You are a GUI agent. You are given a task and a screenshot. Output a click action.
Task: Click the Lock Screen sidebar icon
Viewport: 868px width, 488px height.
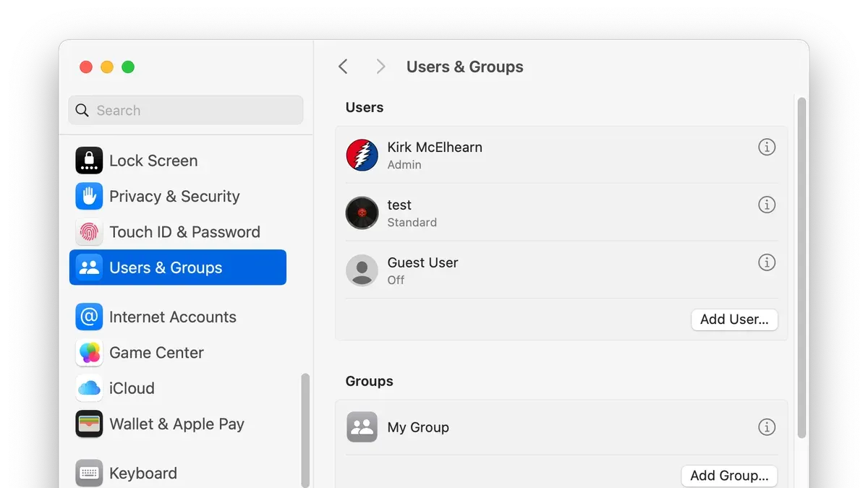[x=89, y=160]
